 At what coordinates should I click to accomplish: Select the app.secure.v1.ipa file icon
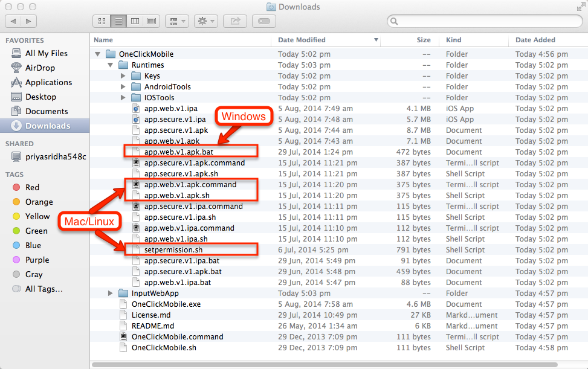(136, 119)
